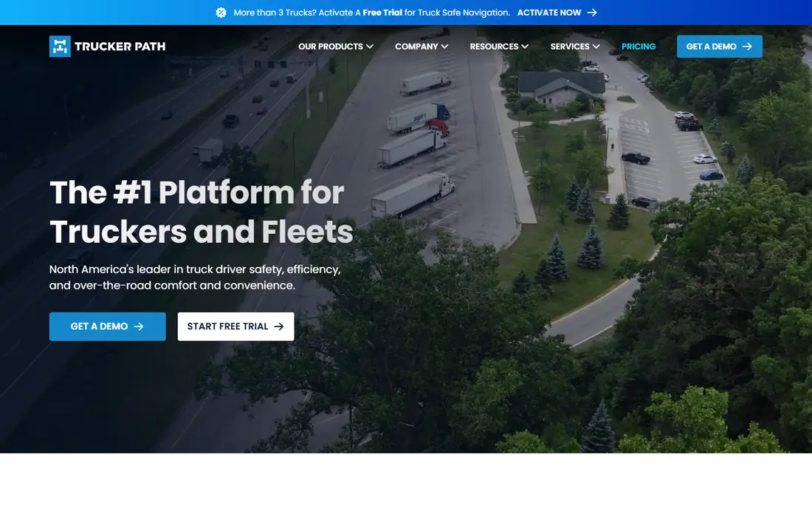Image resolution: width=812 pixels, height=508 pixels.
Task: Open the RESOURCES menu
Action: point(494,47)
